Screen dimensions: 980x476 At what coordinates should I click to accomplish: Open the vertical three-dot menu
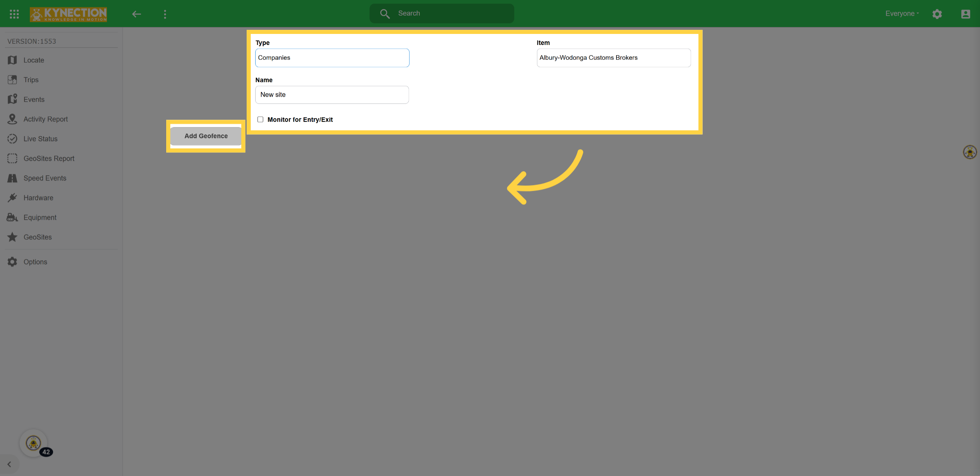165,14
